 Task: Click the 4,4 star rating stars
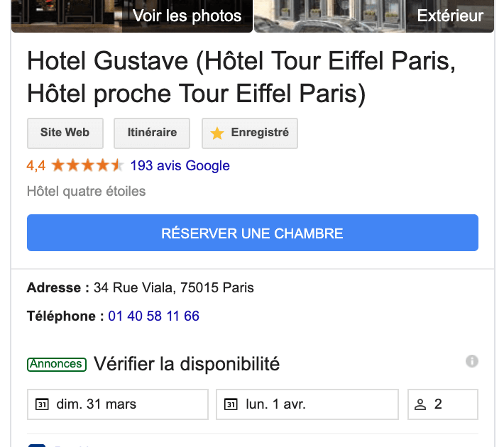pos(87,166)
